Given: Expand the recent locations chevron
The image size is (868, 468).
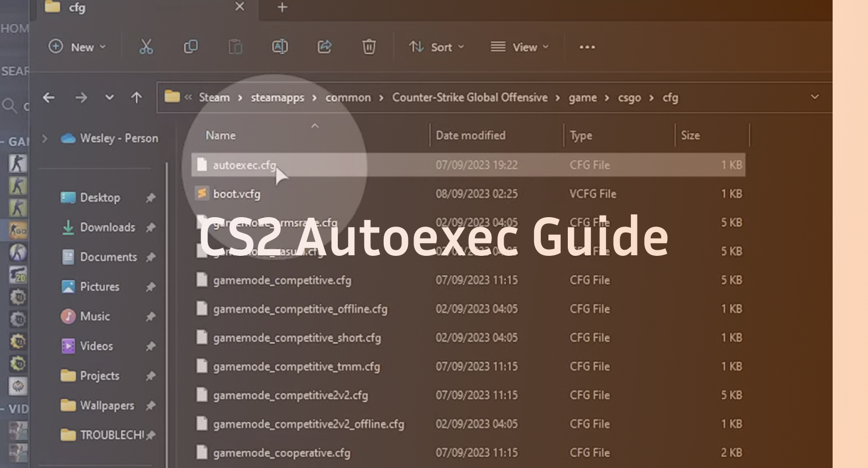Looking at the screenshot, I should click(109, 98).
